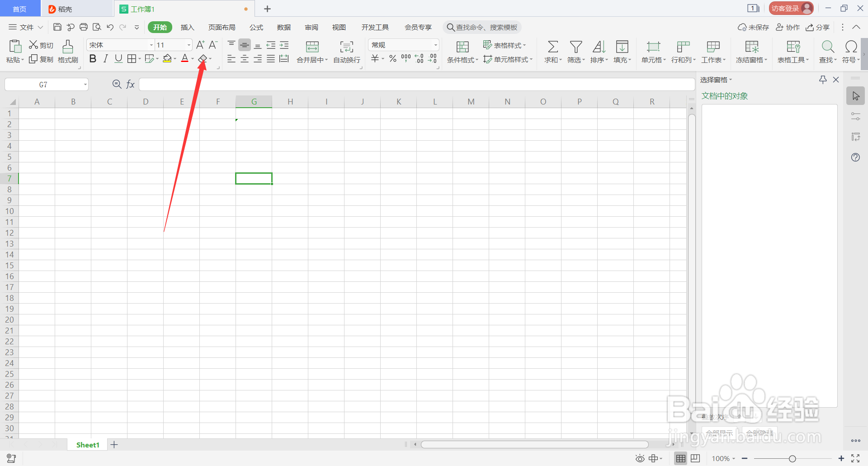Click the Borders grid icon
Screen dimensions: 868x466
(132, 59)
